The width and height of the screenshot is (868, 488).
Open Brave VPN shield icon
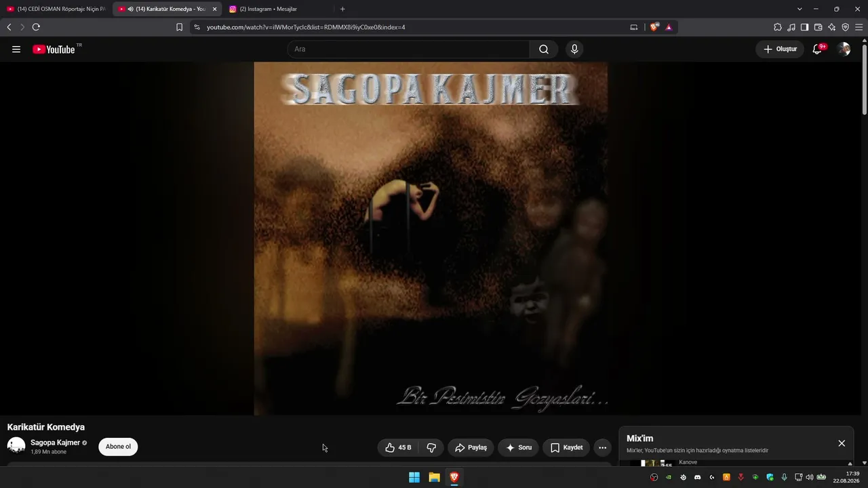pyautogui.click(x=846, y=27)
